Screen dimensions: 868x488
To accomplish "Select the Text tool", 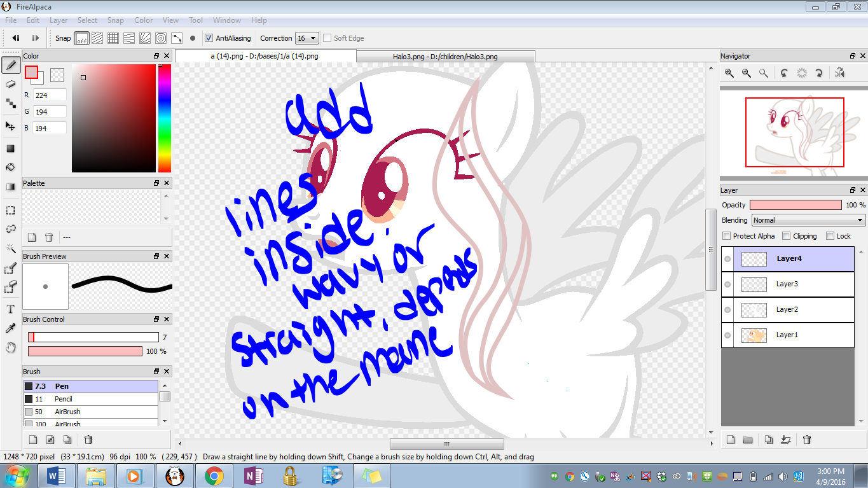I will click(11, 309).
